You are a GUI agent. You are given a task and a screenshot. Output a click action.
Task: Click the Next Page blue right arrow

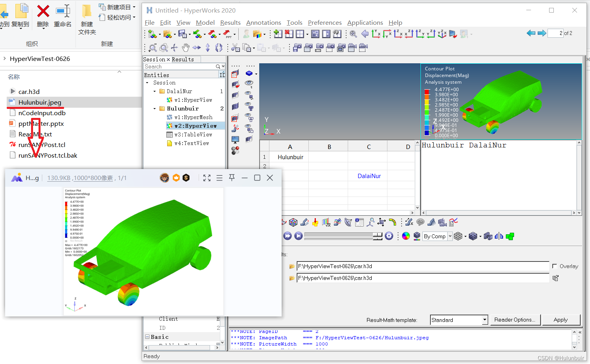(542, 33)
